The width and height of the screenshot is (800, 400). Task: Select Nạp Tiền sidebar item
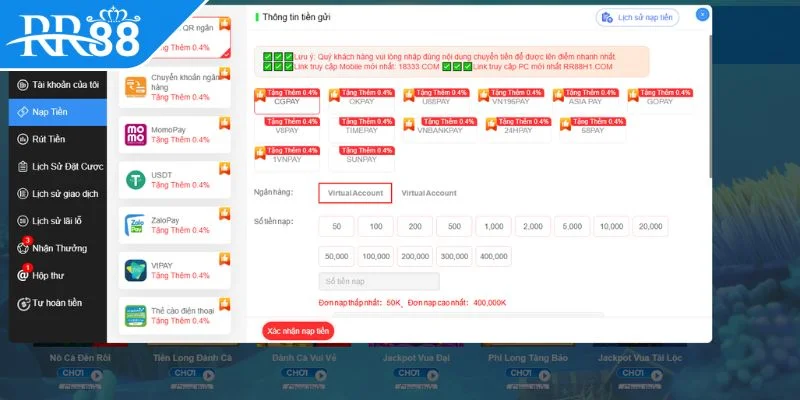(x=58, y=112)
